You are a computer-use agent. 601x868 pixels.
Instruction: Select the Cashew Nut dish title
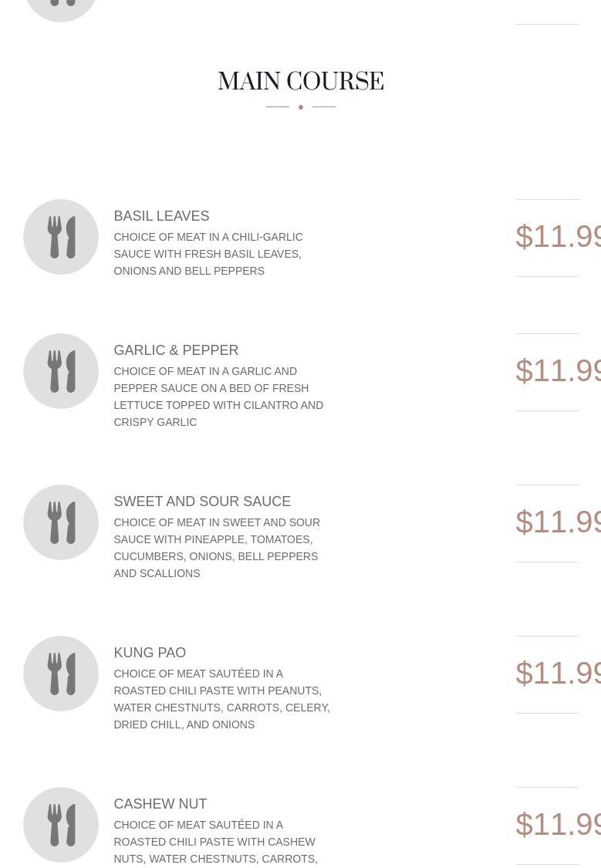pyautogui.click(x=160, y=804)
